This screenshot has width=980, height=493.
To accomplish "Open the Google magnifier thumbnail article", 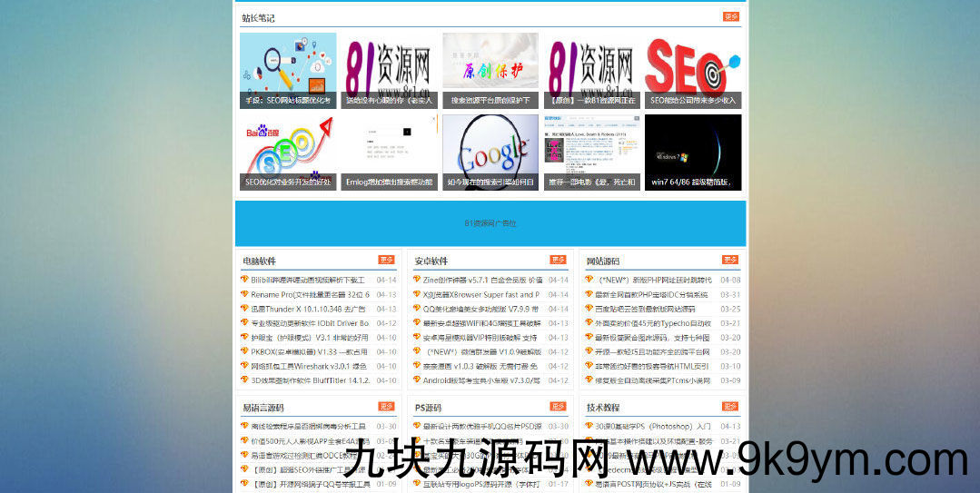I will coord(490,152).
